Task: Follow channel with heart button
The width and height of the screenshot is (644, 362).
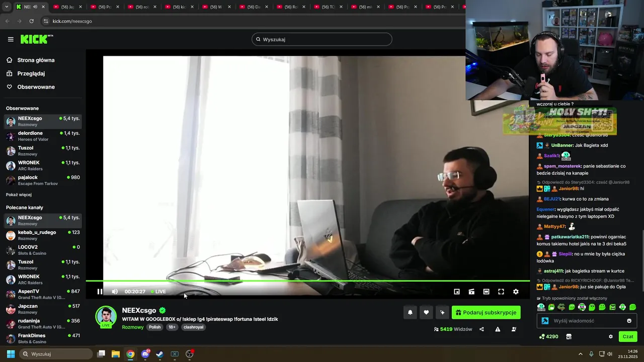Action: point(426,312)
